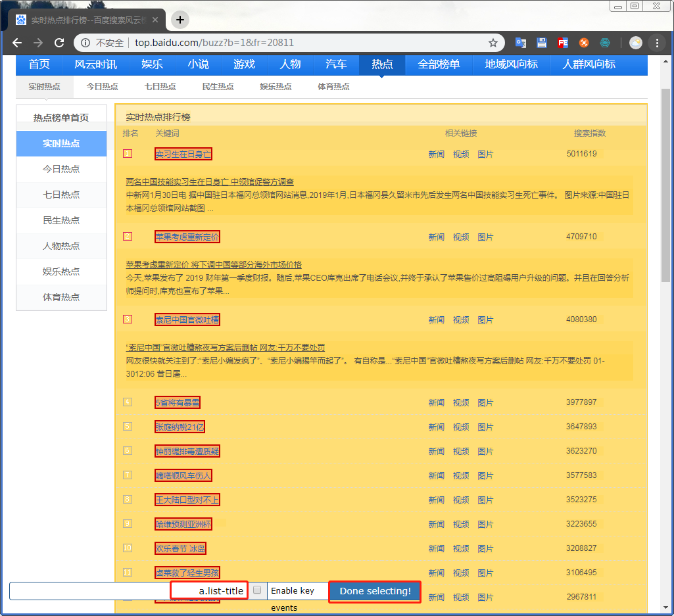Open the 风云时讯 nav item
Screen dimensions: 674x616
pos(95,64)
